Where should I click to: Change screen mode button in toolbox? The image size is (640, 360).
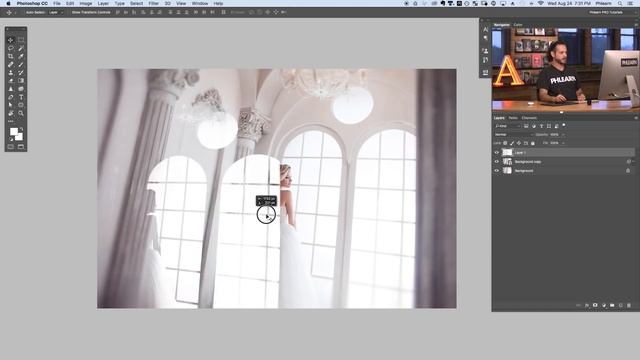pos(21,147)
